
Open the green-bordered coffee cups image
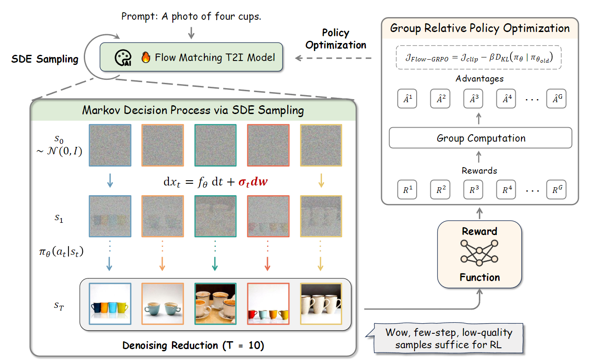tap(216, 304)
